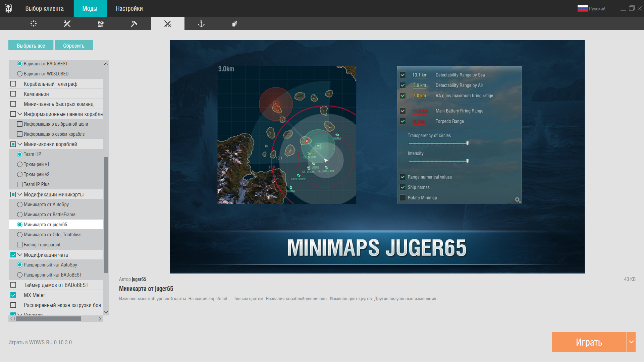Check Информация о своём корабле
Image resolution: width=644 pixels, height=362 pixels.
(x=20, y=134)
